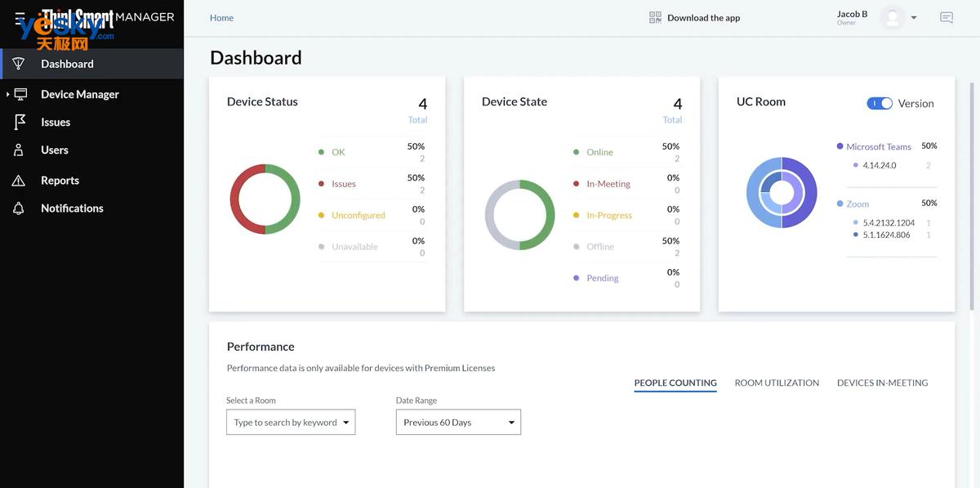This screenshot has width=980, height=488.
Task: Open the chat messages icon in the top right
Action: [947, 17]
